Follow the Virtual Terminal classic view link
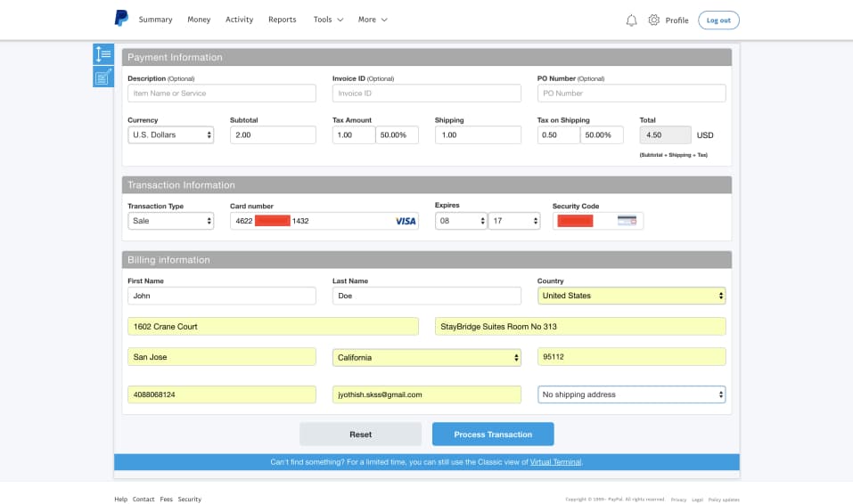Image resolution: width=853 pixels, height=504 pixels. pos(555,462)
